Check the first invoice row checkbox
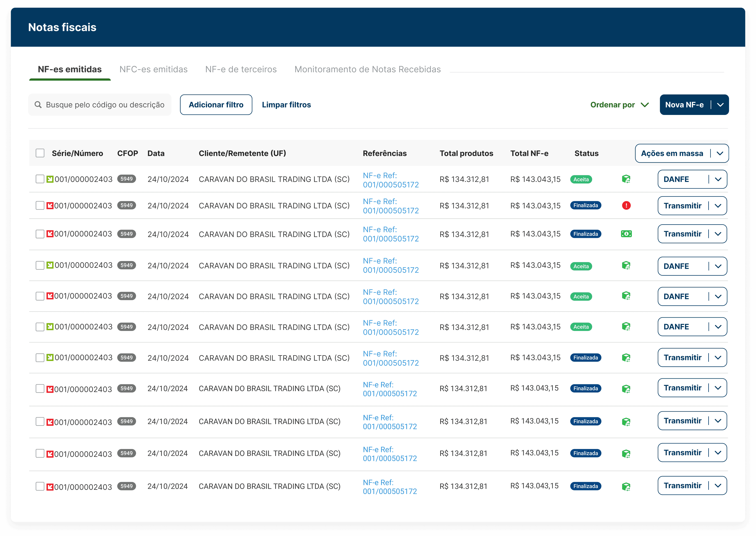 tap(40, 179)
